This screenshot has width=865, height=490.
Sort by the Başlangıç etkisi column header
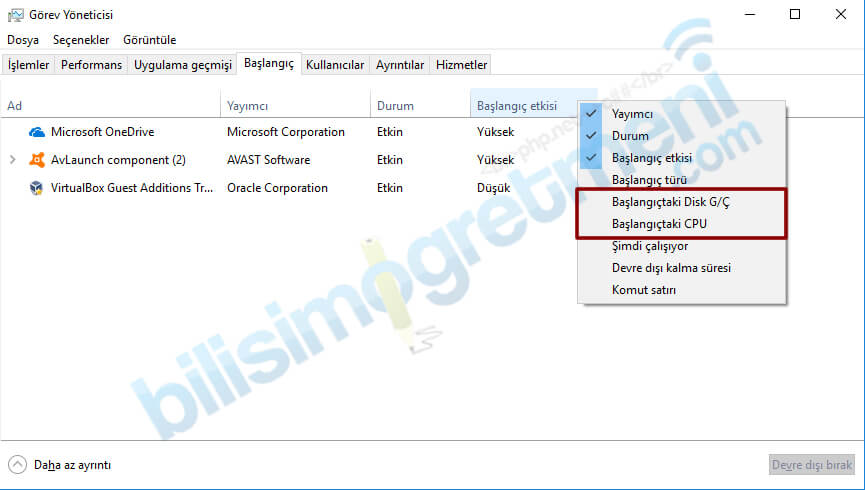(x=516, y=106)
